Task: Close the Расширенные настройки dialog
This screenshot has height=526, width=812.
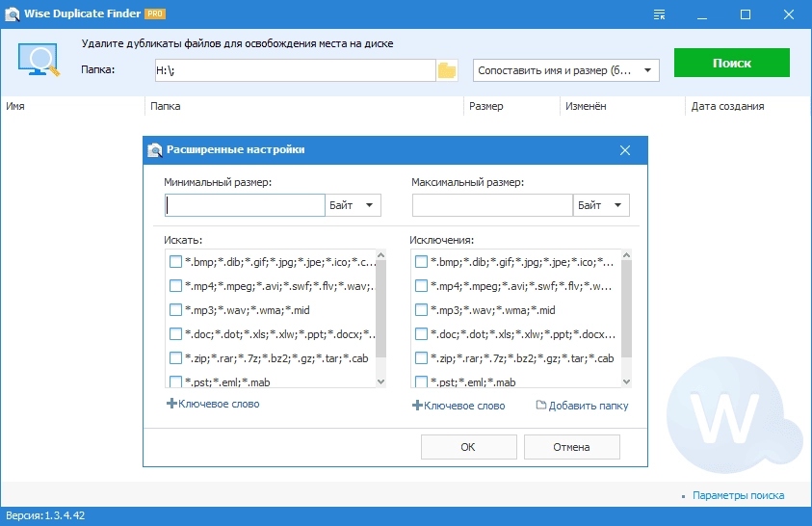Action: click(625, 150)
